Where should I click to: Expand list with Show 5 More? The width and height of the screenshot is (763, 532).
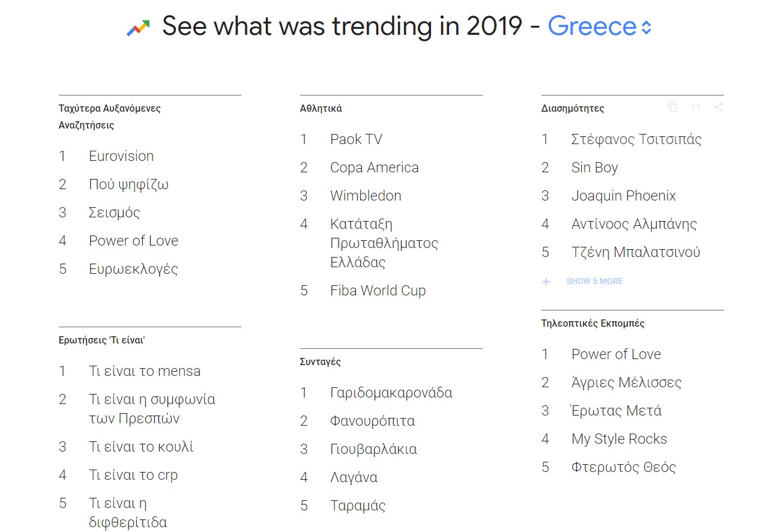[594, 281]
